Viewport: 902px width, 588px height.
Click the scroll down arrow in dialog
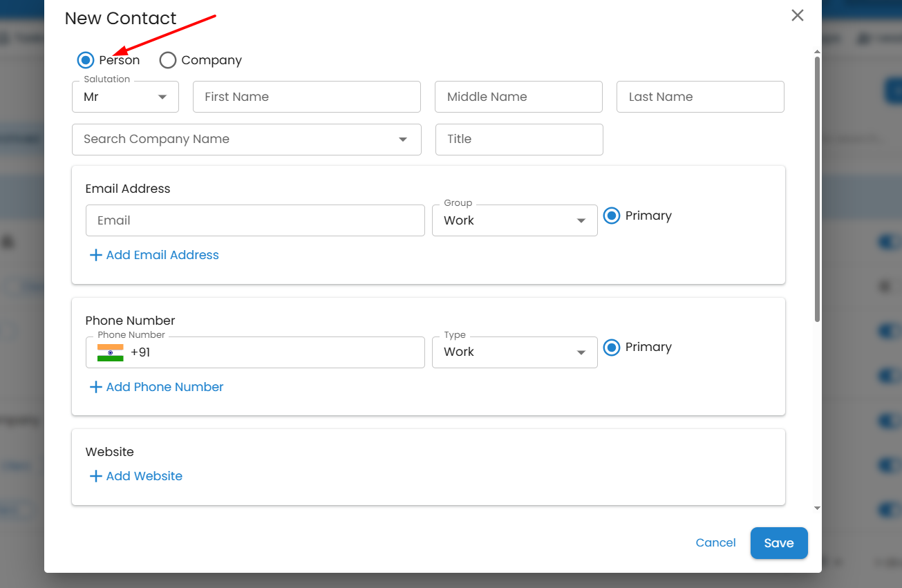(817, 508)
